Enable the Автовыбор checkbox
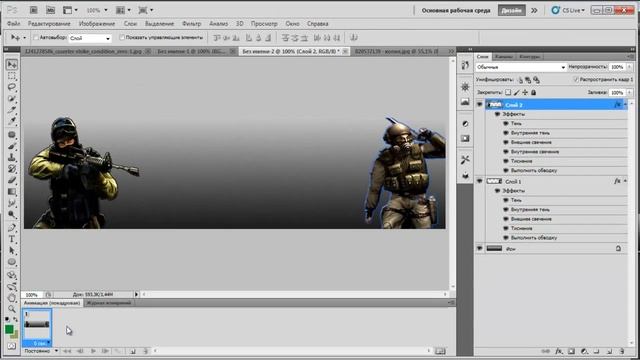This screenshot has width=640, height=360. pos(36,38)
